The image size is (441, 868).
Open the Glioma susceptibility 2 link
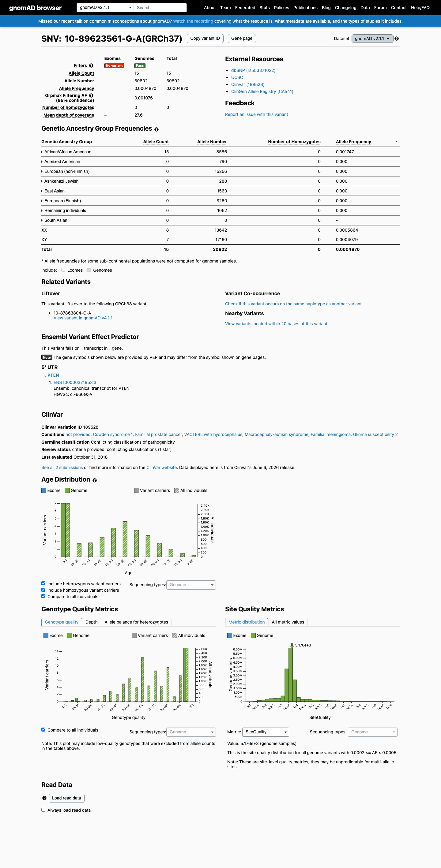pyautogui.click(x=375, y=435)
